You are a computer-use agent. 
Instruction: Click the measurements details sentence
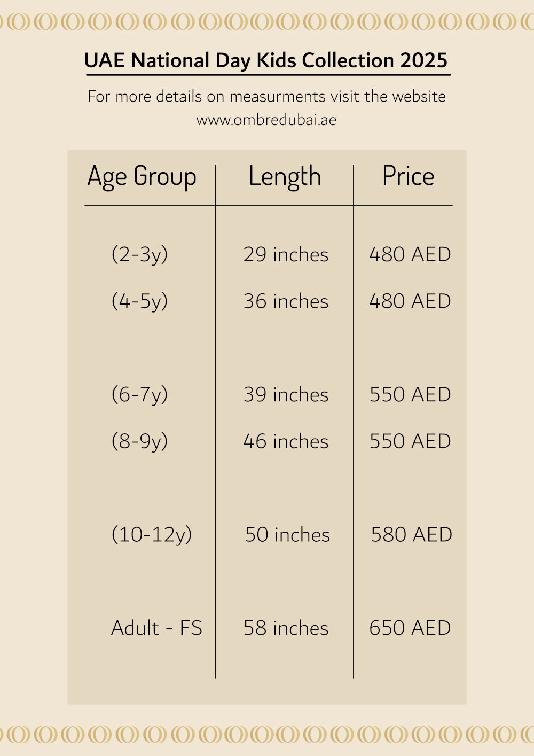[x=266, y=96]
